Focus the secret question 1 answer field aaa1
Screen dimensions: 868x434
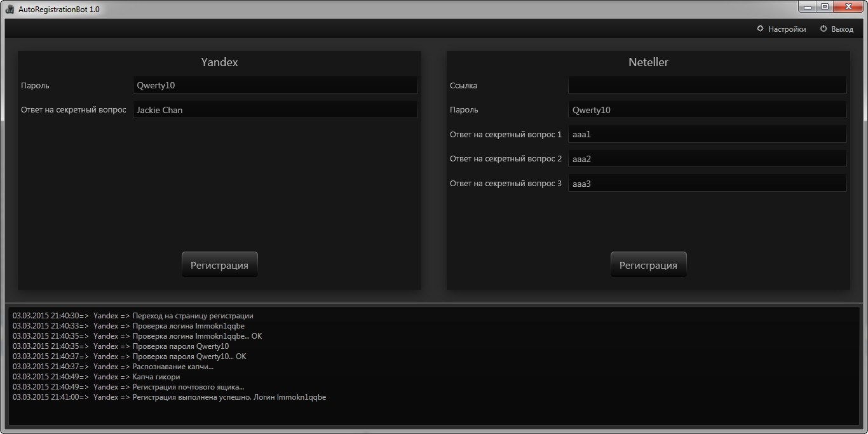707,134
